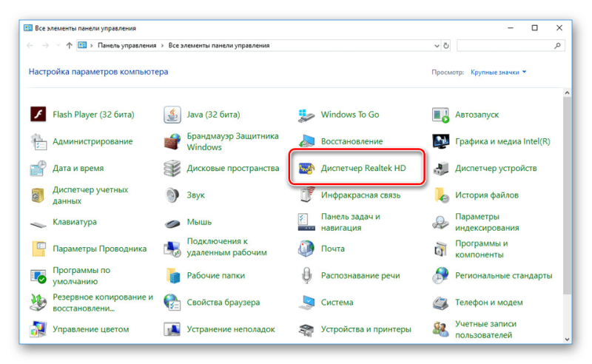Viewport: 592px width, 364px height.
Task: Click the Диспетчер Realtek HD icon
Action: point(306,169)
